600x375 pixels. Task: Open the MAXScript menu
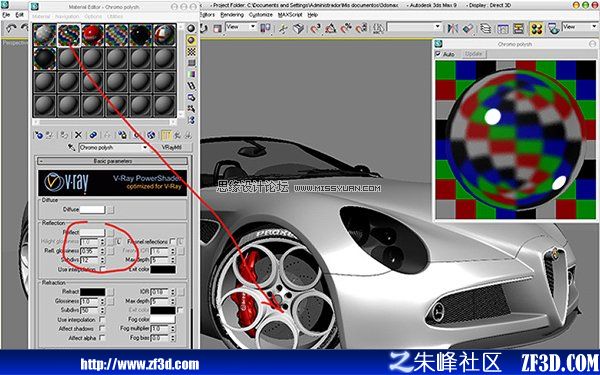(290, 15)
